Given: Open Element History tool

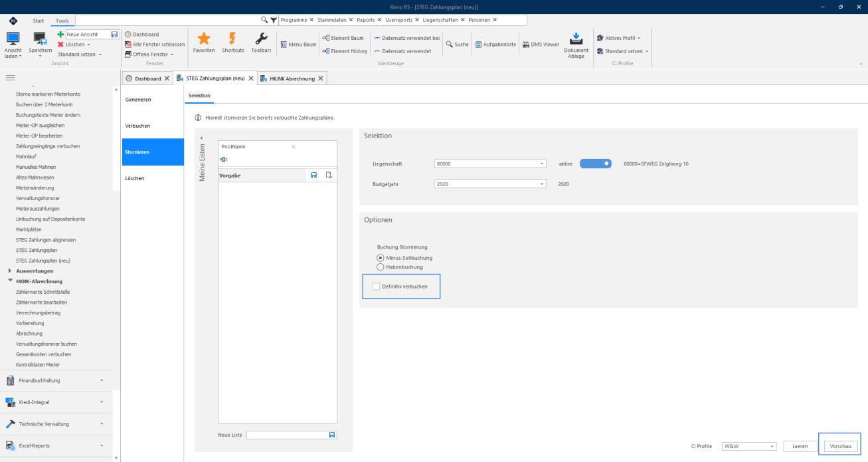Looking at the screenshot, I should click(x=345, y=51).
